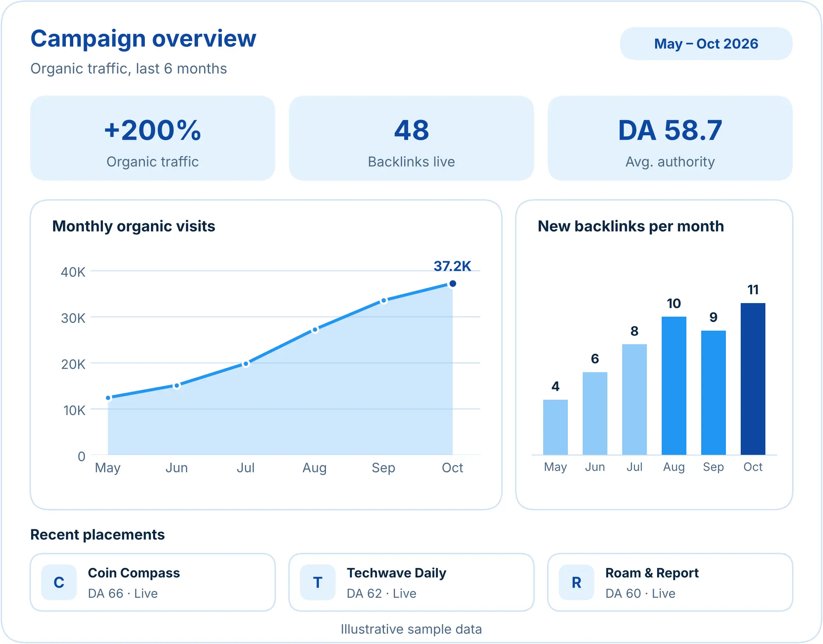Click the May – Oct 2026 date range pill
The width and height of the screenshot is (823, 644).
(706, 44)
